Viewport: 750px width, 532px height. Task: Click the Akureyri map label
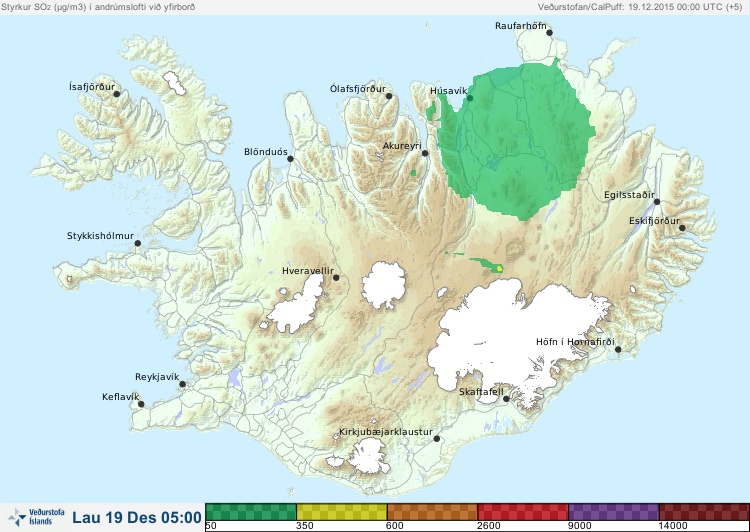coord(402,146)
